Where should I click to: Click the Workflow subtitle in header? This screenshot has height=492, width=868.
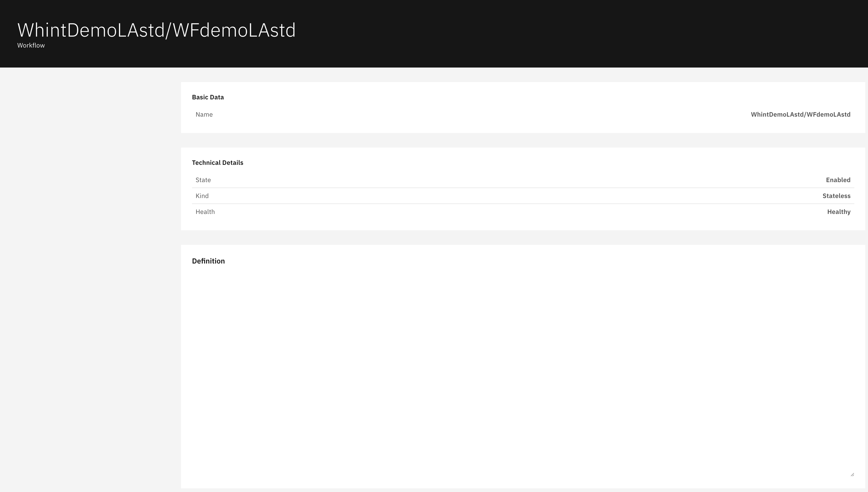point(31,45)
